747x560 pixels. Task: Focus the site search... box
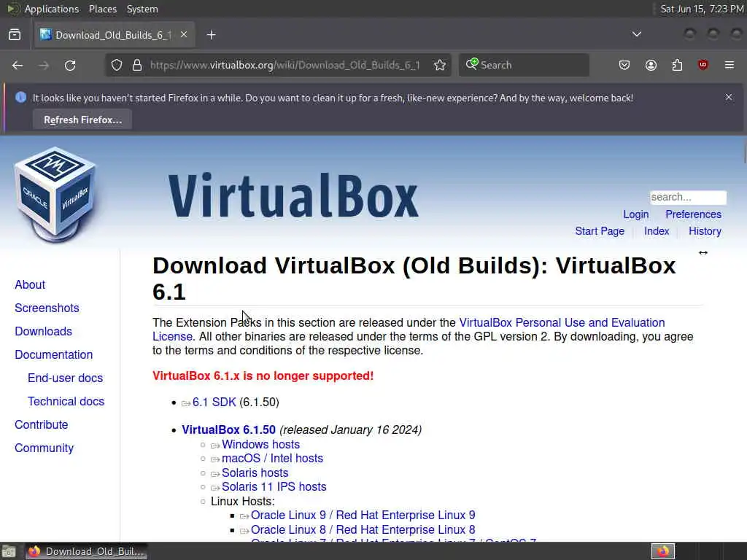[x=688, y=197]
